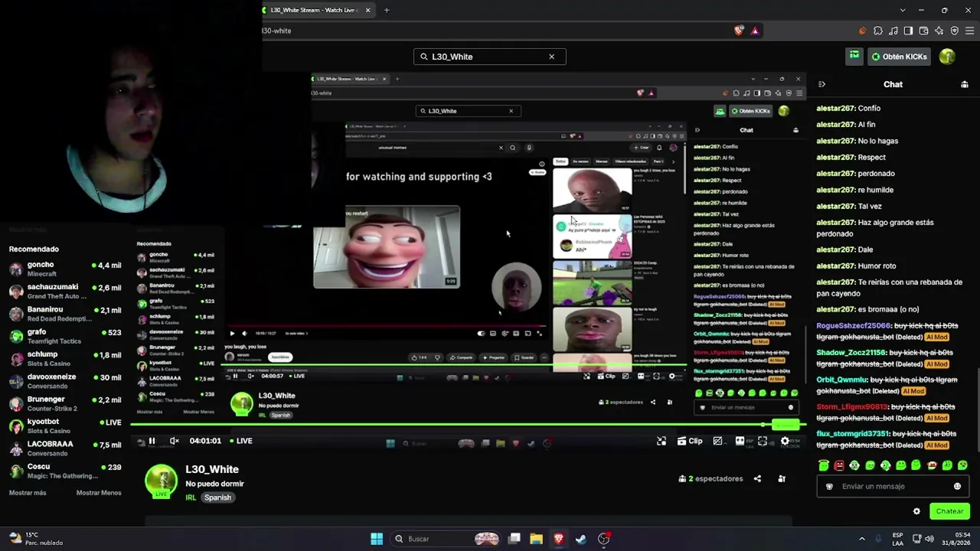Image resolution: width=980 pixels, height=551 pixels.
Task: Open the Brave VPN shield icon
Action: pyautogui.click(x=954, y=31)
